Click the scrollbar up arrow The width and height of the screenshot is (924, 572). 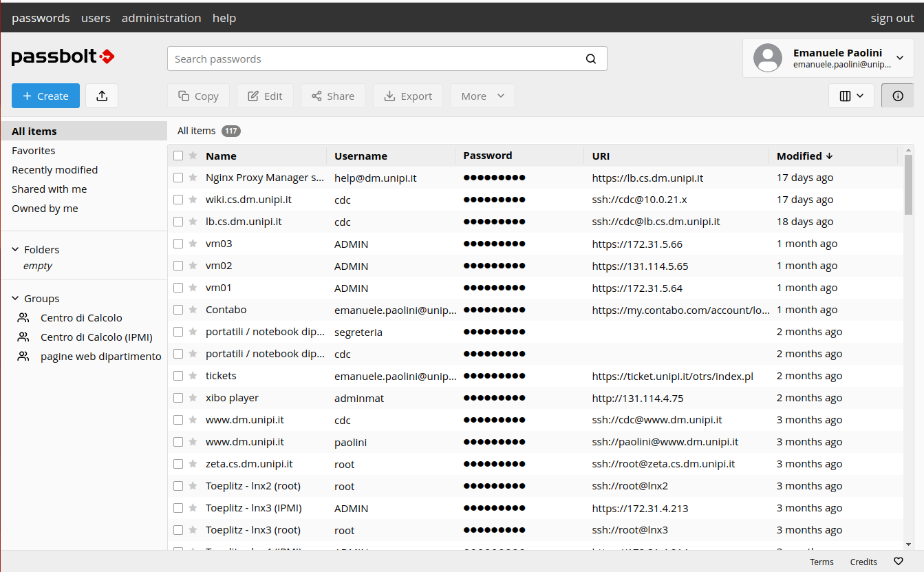coord(908,149)
